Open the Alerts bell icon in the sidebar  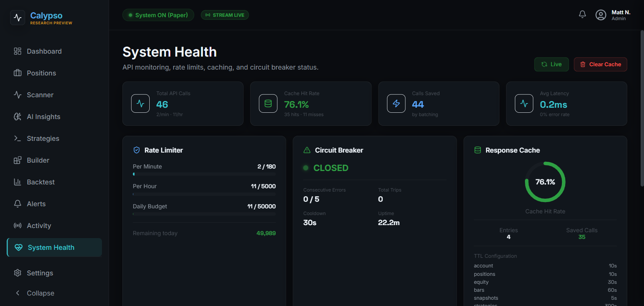(x=17, y=203)
